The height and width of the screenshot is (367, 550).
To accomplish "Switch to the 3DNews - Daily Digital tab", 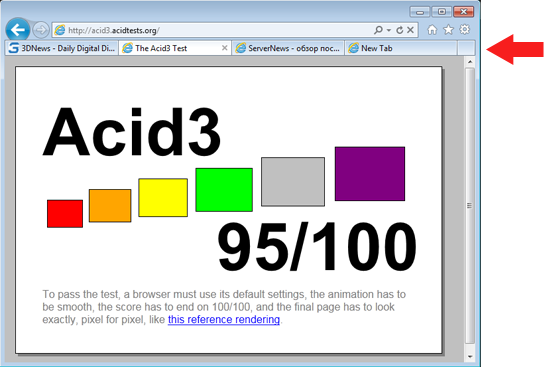I will coord(62,48).
